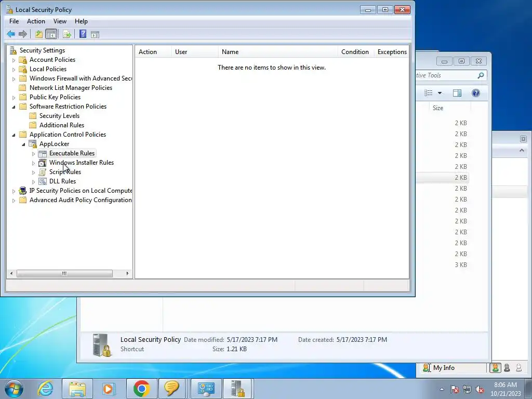
Task: Click the taskbar clock showing 8:06 AM
Action: click(505, 385)
